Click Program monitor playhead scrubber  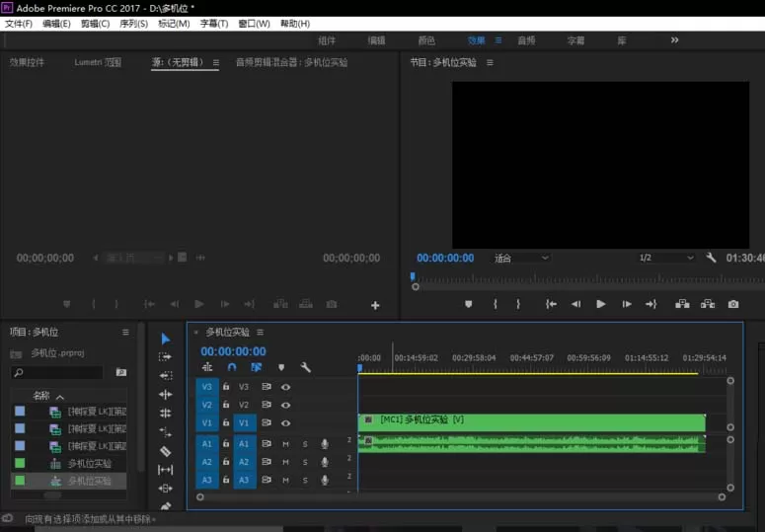413,277
